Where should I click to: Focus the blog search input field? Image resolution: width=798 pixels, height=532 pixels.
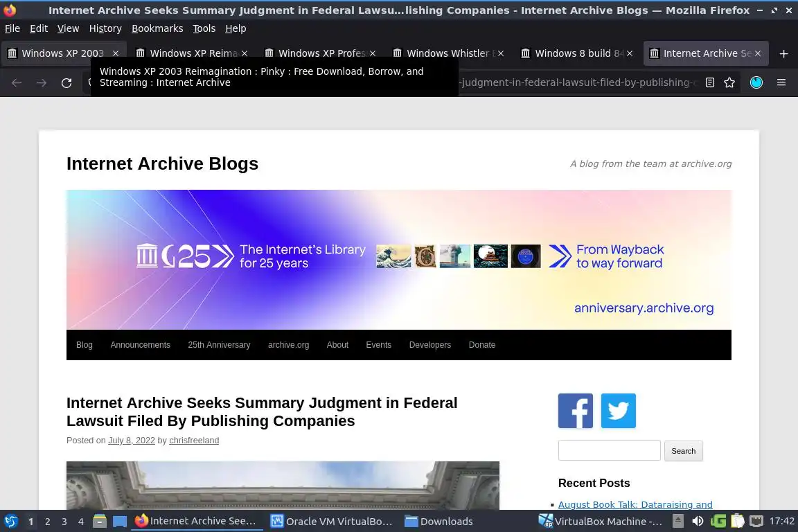(609, 450)
